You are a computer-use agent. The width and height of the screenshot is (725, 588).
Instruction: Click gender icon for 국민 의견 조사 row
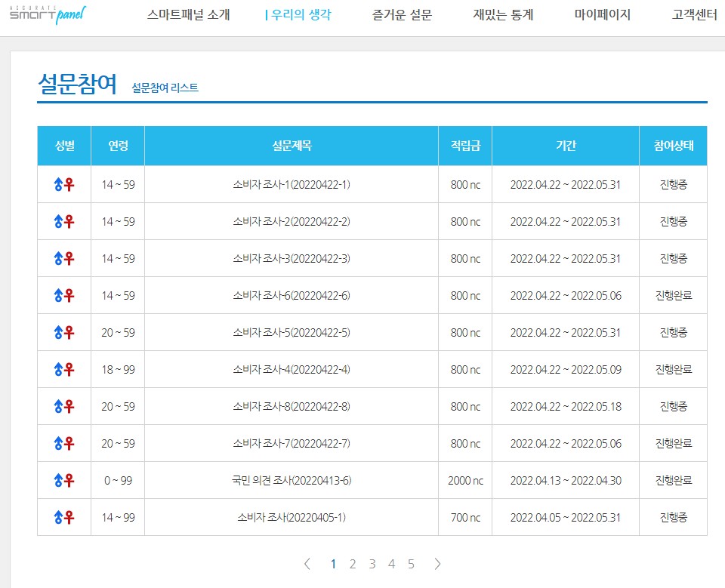coord(64,481)
